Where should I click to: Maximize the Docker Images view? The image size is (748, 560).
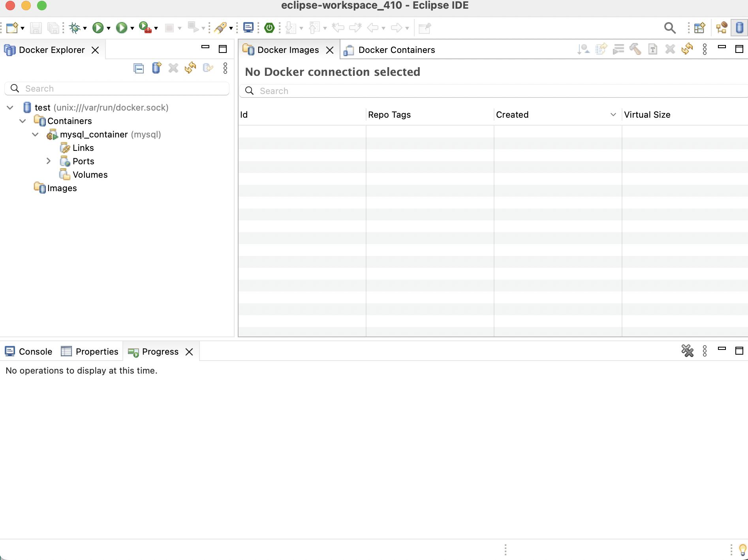739,49
